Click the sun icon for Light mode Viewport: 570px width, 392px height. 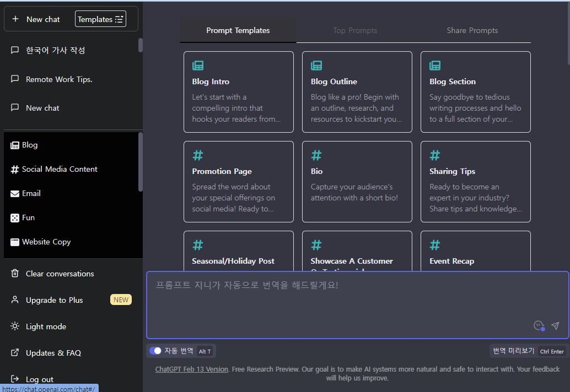[15, 326]
